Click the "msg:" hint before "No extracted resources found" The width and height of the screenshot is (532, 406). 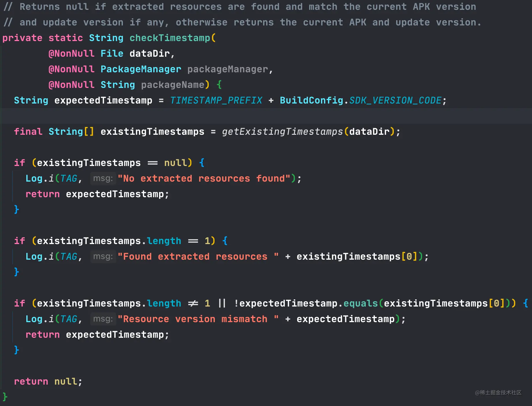103,178
